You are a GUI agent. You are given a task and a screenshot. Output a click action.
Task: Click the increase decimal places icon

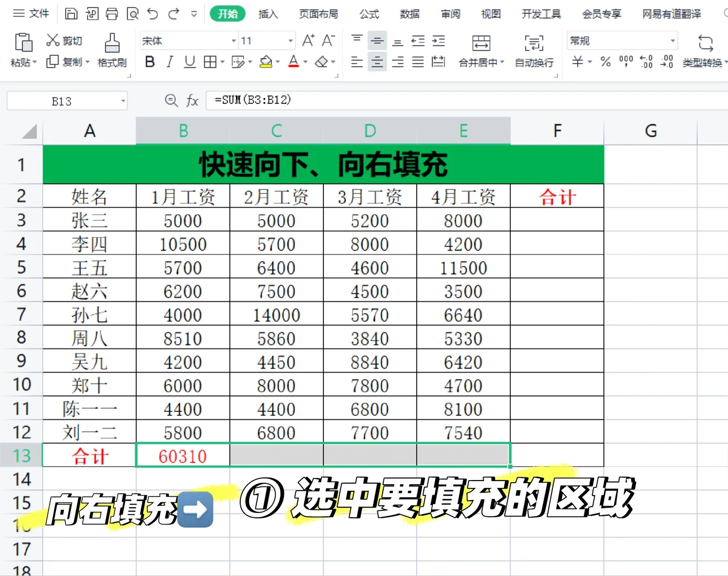646,62
